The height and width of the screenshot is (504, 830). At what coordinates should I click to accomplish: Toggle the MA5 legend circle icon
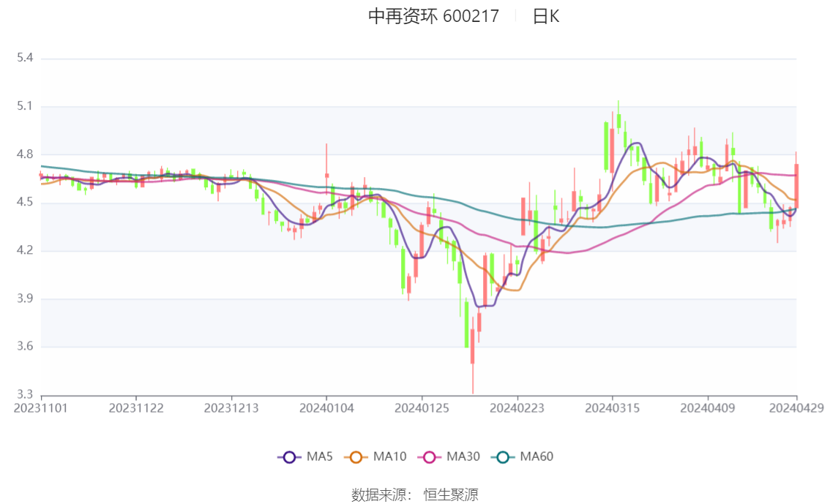[289, 457]
